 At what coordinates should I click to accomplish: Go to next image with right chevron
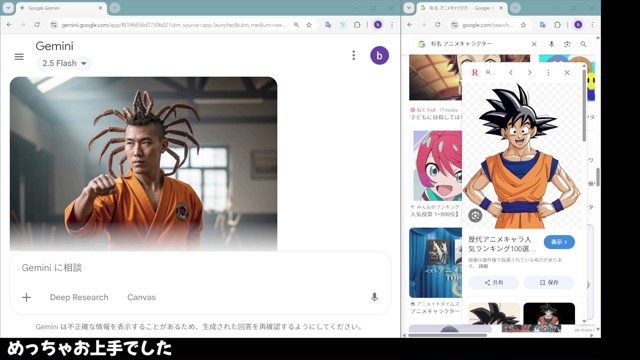click(x=529, y=73)
